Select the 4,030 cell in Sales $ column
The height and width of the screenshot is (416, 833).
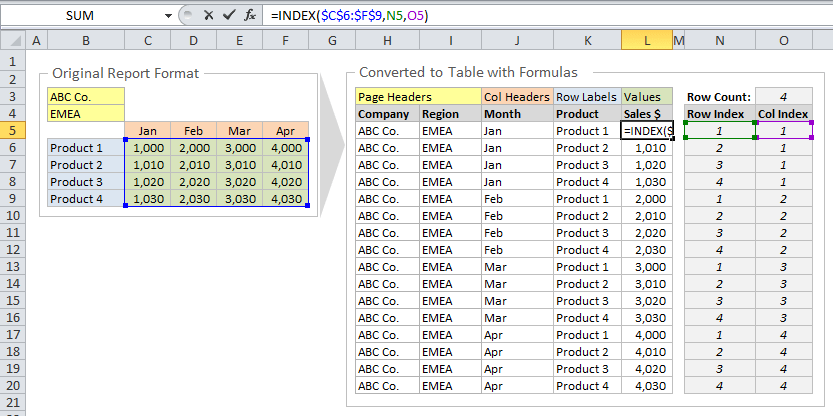(646, 386)
